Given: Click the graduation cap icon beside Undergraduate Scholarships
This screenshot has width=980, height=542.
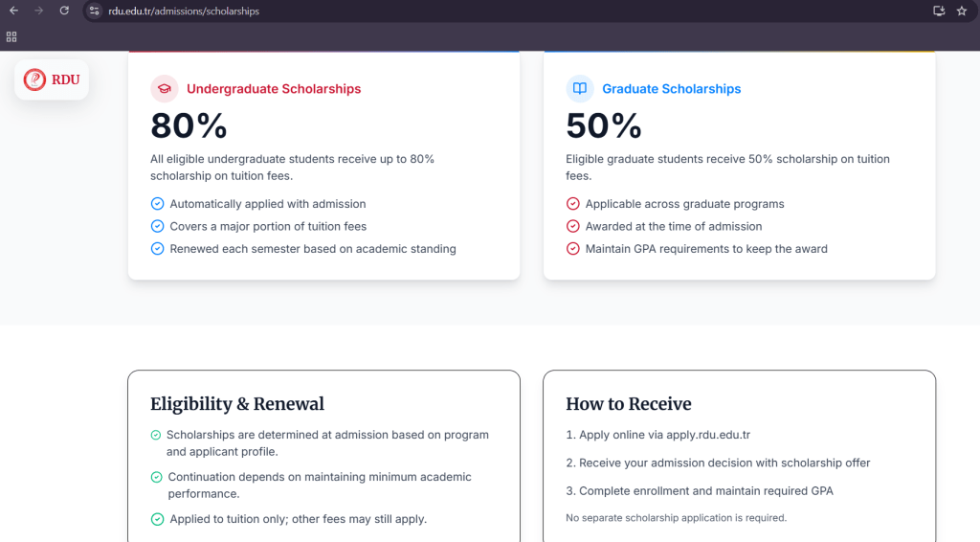Looking at the screenshot, I should click(x=165, y=89).
